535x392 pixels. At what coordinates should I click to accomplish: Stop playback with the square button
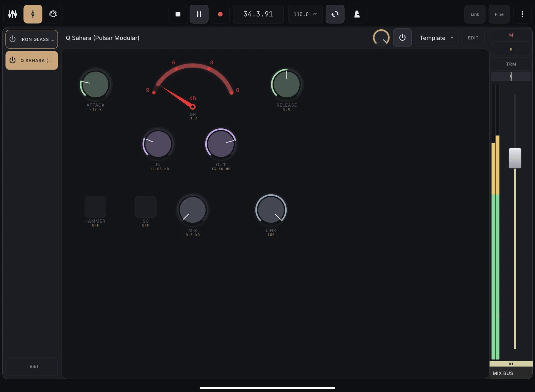point(178,14)
